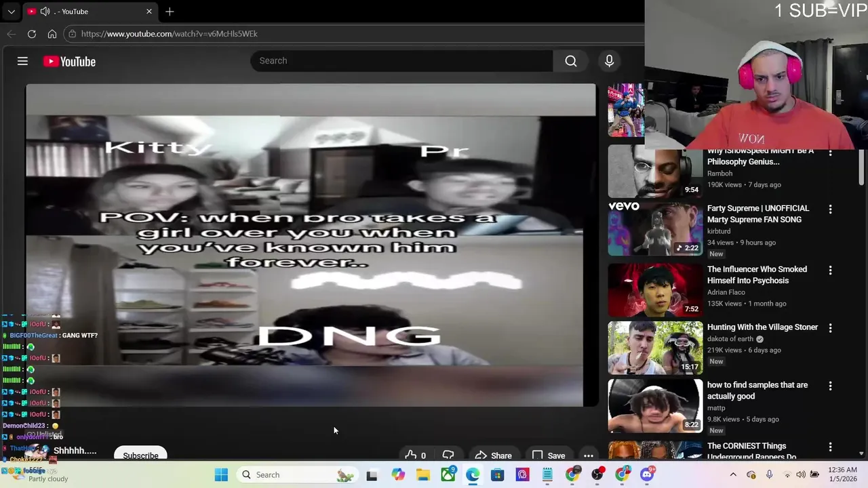
Task: Open the 9:54 Ramboh video thumbnail
Action: [655, 171]
